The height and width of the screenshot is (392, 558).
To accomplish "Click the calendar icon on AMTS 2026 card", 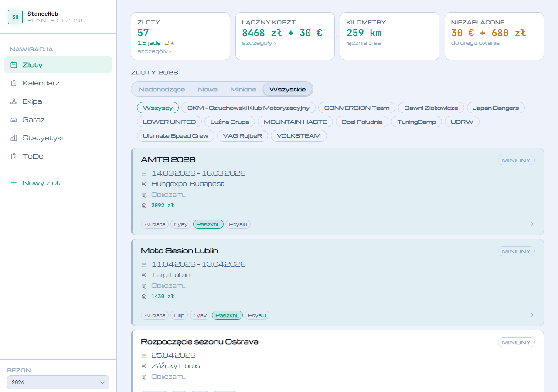I will (144, 173).
